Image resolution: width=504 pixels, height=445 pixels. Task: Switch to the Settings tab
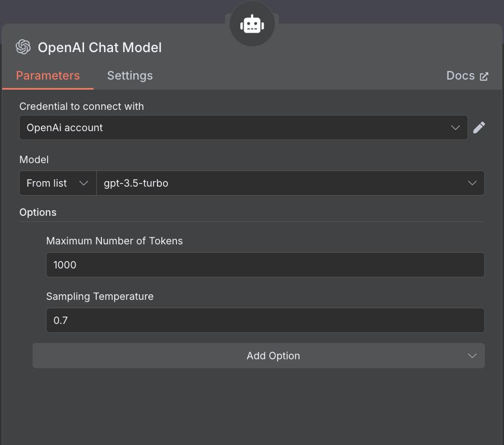tap(130, 76)
